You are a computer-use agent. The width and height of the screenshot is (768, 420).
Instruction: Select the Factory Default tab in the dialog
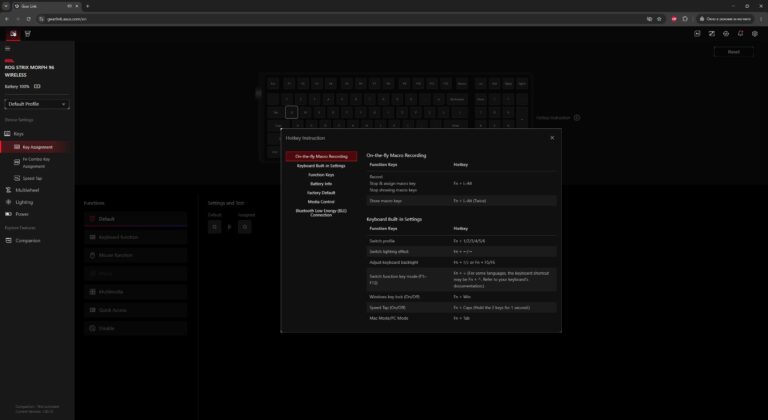[321, 193]
